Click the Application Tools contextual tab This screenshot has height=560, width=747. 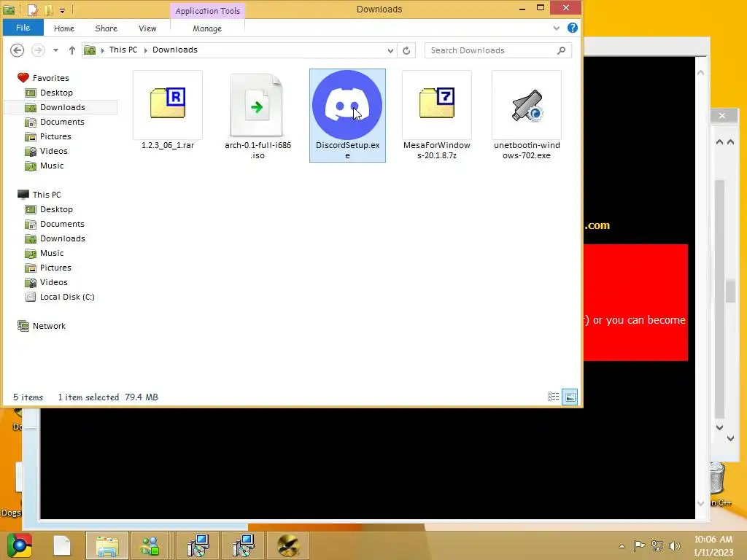point(207,10)
